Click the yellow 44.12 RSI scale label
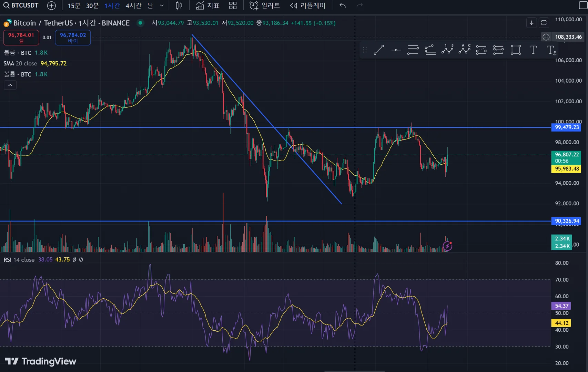Screen dimensions: 588x372 pyautogui.click(x=561, y=323)
